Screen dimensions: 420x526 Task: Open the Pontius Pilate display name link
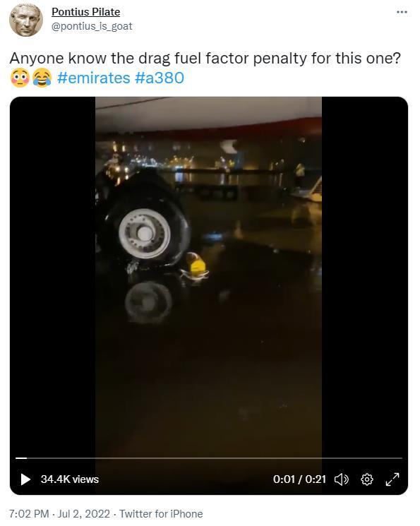pyautogui.click(x=86, y=12)
